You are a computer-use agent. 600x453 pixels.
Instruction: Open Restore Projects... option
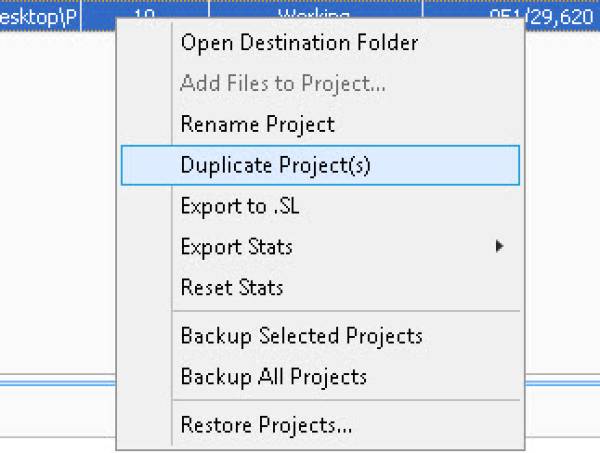(x=266, y=425)
